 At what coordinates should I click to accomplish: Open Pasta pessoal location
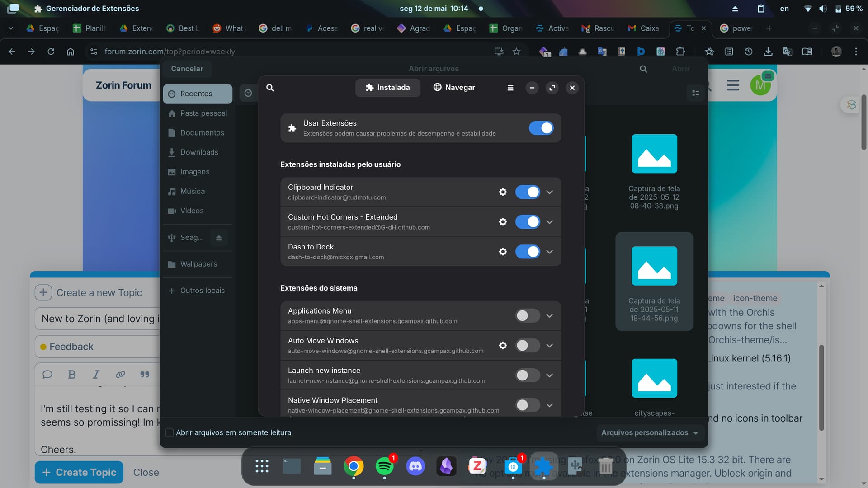198,113
